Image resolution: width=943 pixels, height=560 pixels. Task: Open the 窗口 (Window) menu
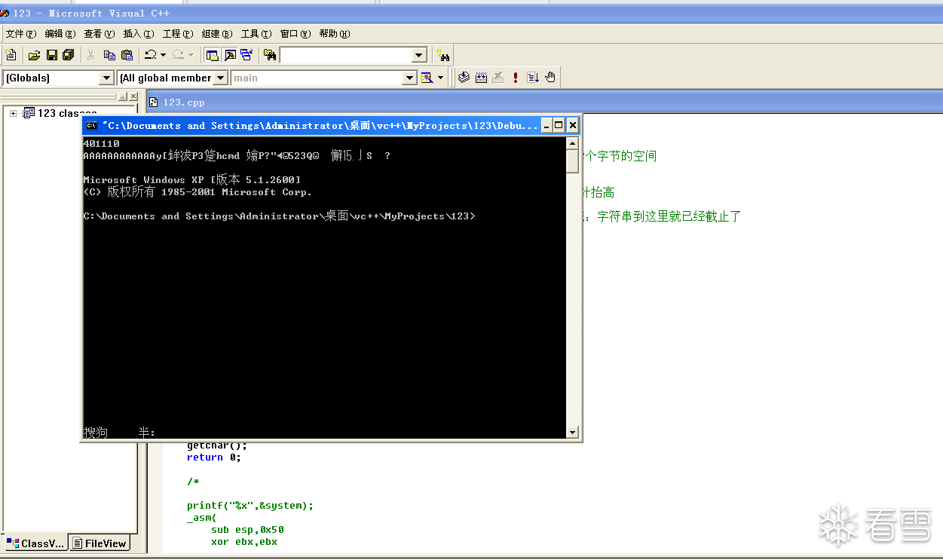click(x=295, y=34)
